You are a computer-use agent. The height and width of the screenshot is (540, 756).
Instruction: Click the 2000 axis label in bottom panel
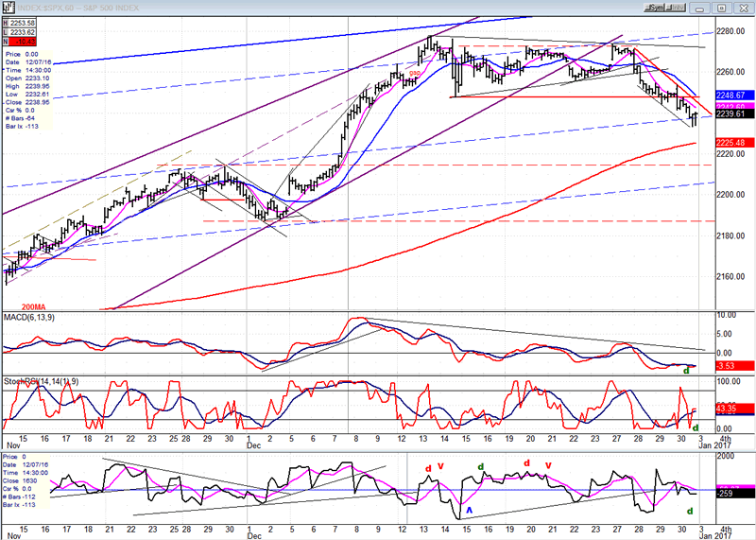pyautogui.click(x=726, y=456)
